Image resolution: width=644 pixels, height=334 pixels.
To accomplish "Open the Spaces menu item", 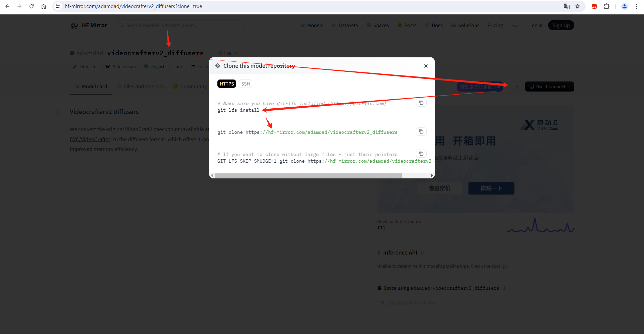I will [x=378, y=25].
